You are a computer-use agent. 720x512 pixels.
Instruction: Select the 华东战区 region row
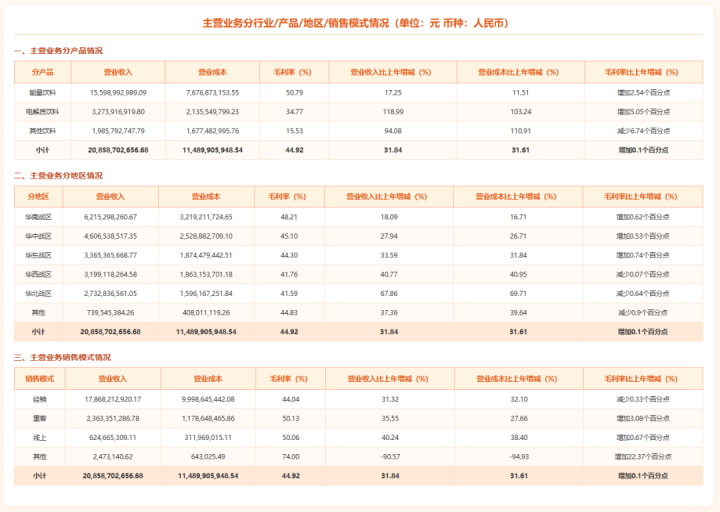coord(38,254)
